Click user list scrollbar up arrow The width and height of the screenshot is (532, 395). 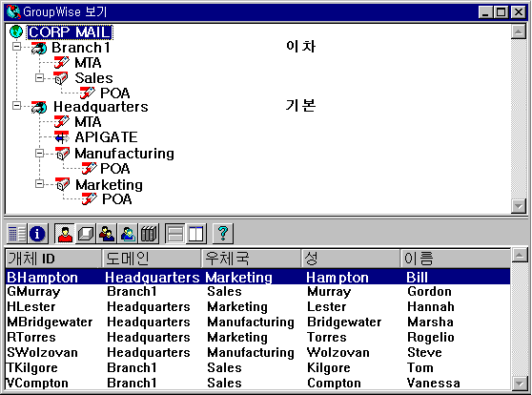point(520,256)
